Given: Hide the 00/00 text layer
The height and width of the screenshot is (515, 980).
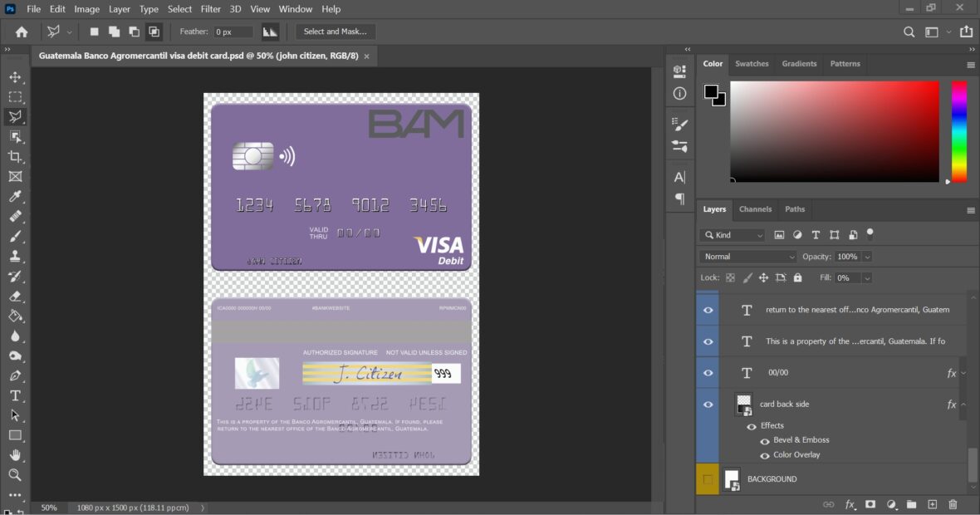Looking at the screenshot, I should tap(708, 373).
